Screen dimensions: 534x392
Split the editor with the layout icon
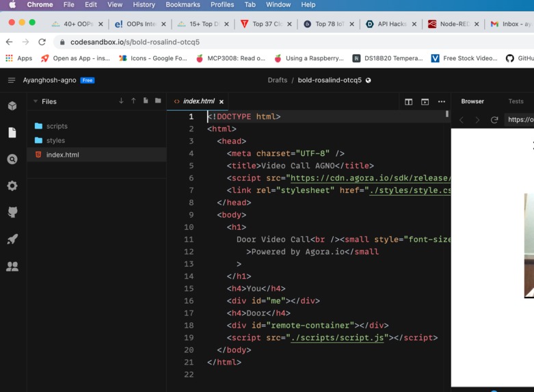(x=409, y=101)
